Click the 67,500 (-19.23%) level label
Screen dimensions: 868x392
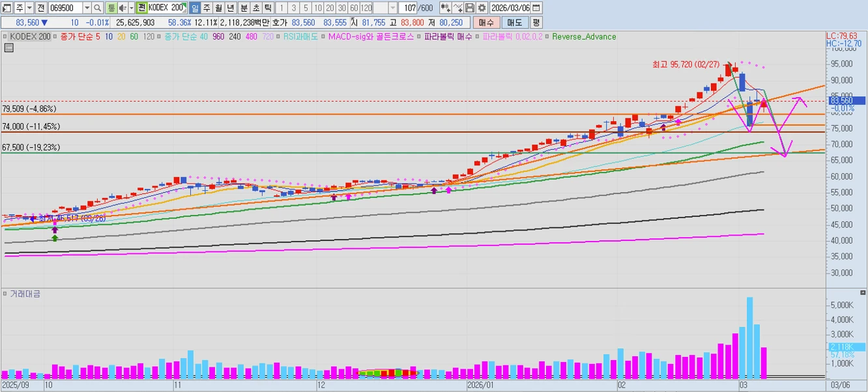tap(31, 148)
